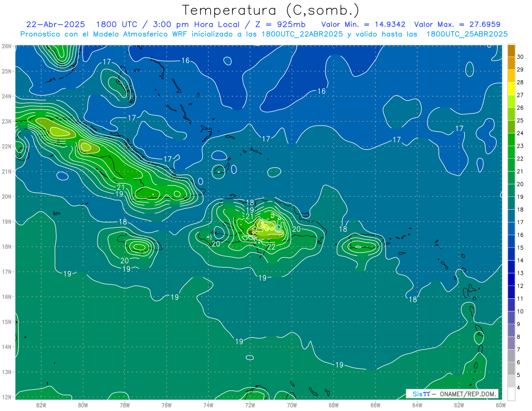Click the 66W longitude axis label
This screenshot has width=532, height=411.
(375, 405)
